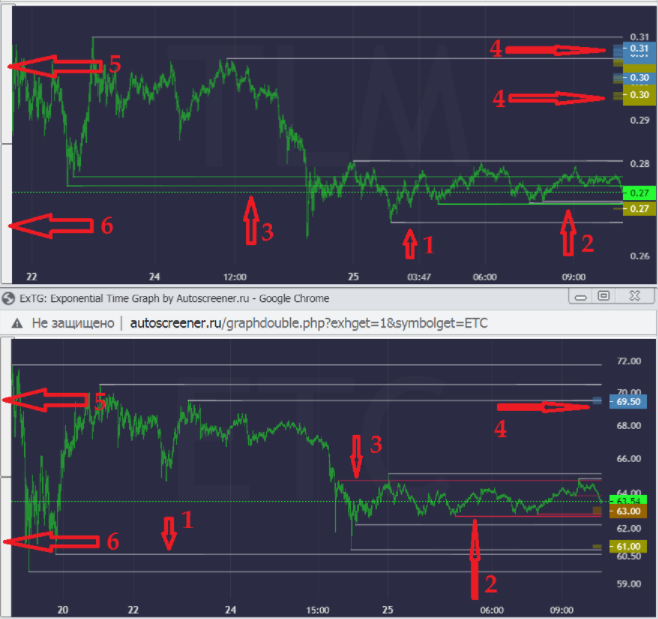
Task: Click the yellow 0.27 price label
Action: pos(639,209)
